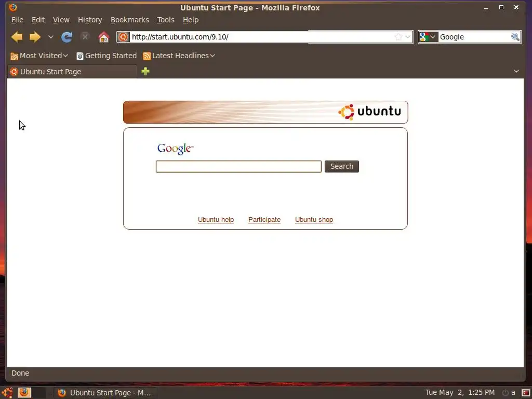Open the Most Visited bookmarks folder
This screenshot has height=399, width=532.
tap(39, 56)
